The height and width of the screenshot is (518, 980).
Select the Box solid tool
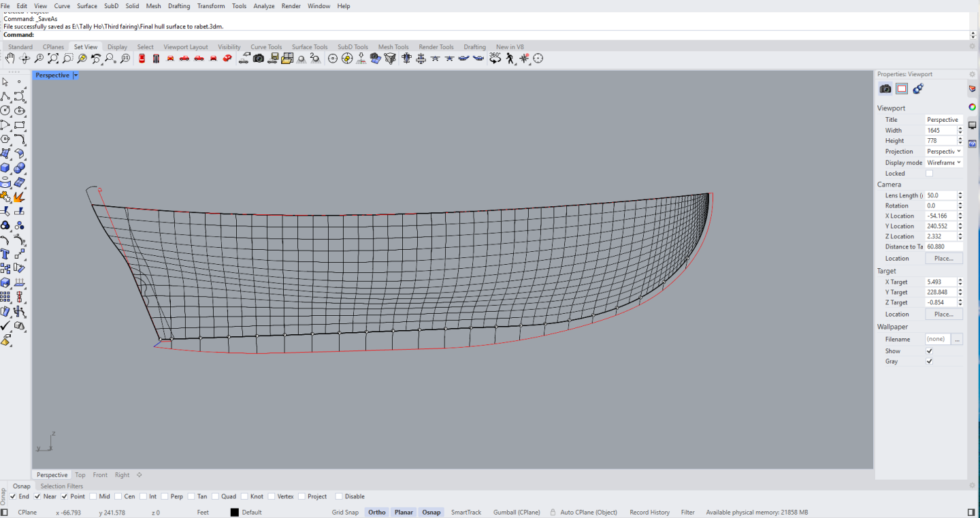coord(5,167)
